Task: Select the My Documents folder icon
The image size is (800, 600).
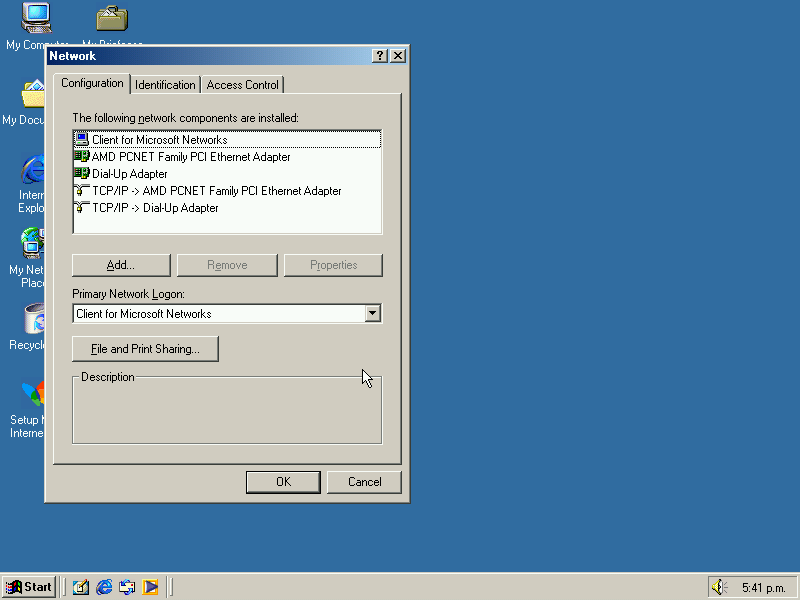Action: [x=33, y=94]
